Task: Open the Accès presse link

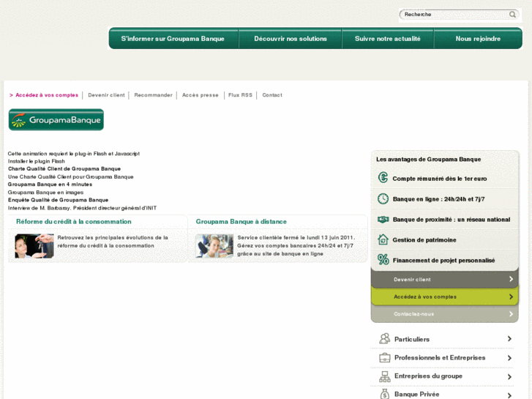Action: 201,95
